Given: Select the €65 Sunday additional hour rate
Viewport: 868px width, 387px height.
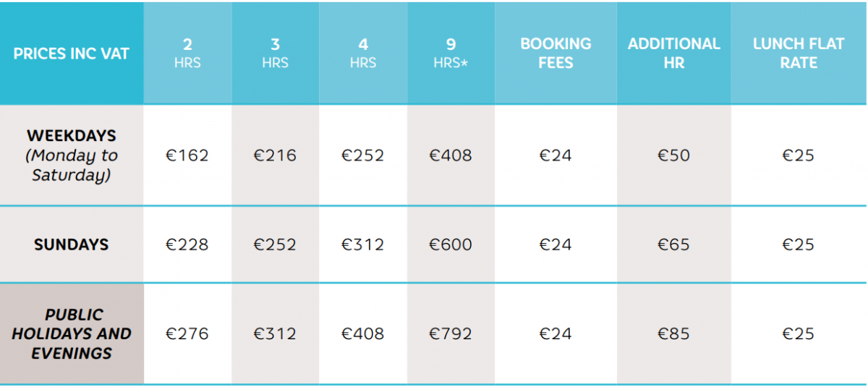Looking at the screenshot, I should 673,244.
